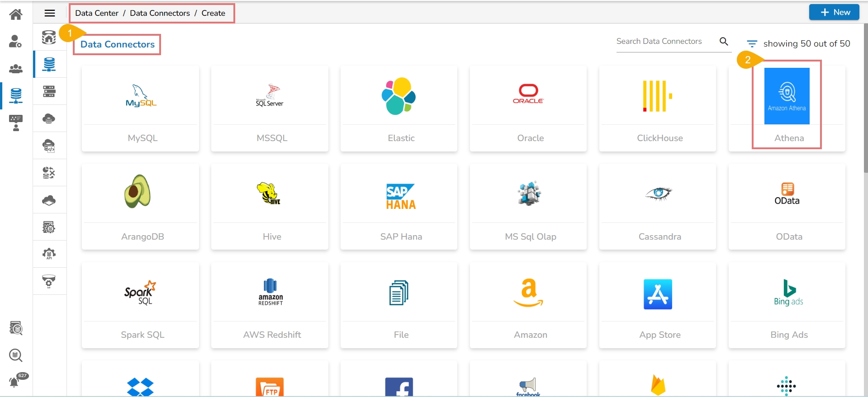Viewport: 868px width, 397px height.
Task: Click the magnifier search icon
Action: tap(724, 41)
